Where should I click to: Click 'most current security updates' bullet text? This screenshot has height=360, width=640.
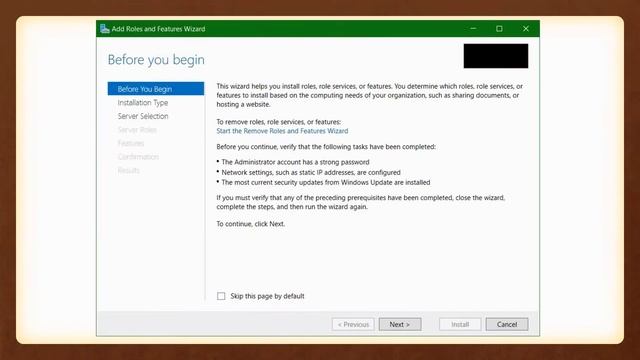(x=326, y=182)
